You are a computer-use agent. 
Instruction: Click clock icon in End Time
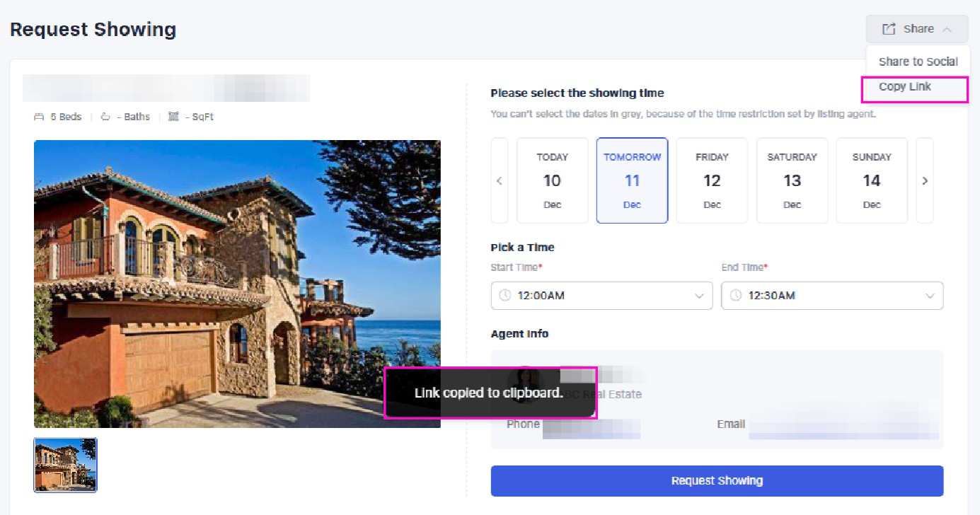[x=735, y=296]
